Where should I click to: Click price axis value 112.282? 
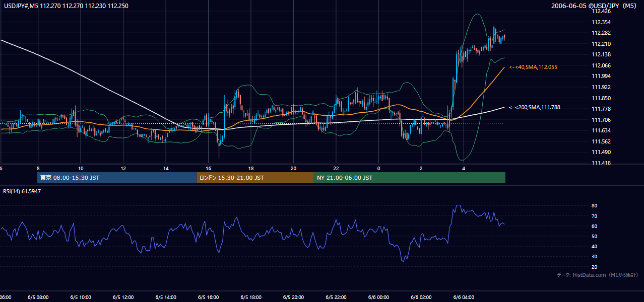pos(601,33)
